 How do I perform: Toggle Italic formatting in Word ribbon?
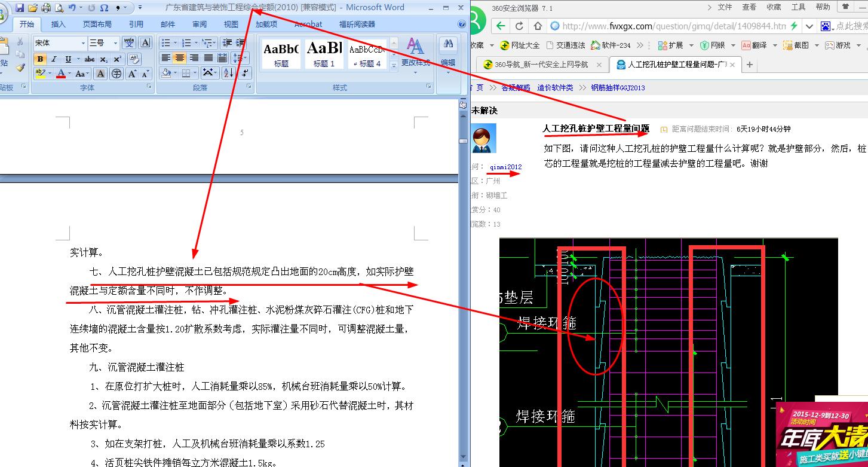click(x=54, y=59)
